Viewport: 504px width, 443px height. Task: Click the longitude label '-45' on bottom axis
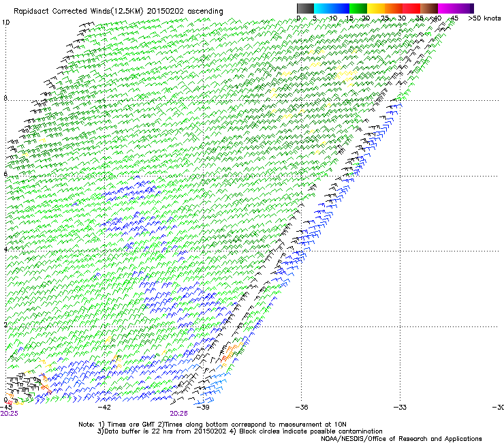pos(6,407)
